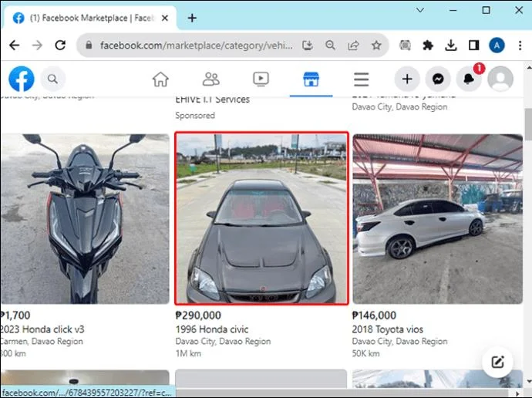Close the Facebook Marketplace tab

point(165,18)
